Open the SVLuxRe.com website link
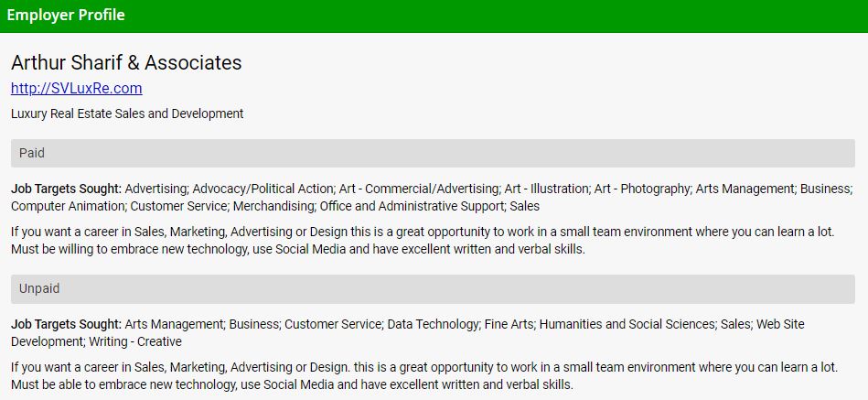 [x=77, y=89]
